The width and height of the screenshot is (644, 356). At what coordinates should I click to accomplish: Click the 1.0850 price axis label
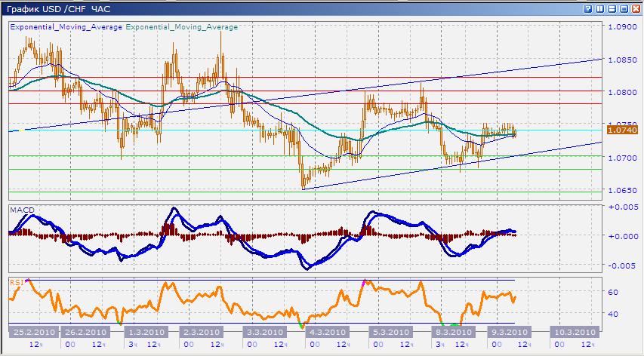(622, 60)
